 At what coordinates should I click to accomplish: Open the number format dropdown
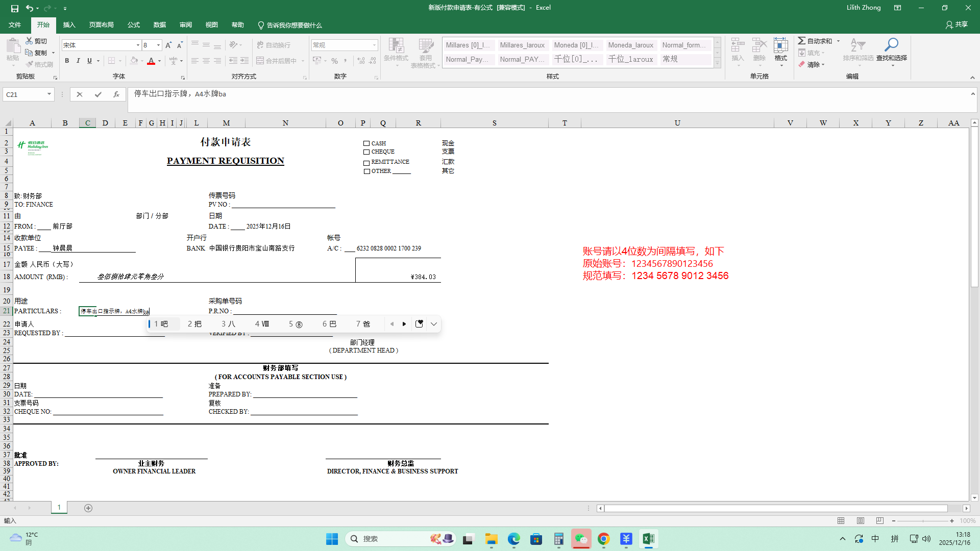tap(374, 45)
